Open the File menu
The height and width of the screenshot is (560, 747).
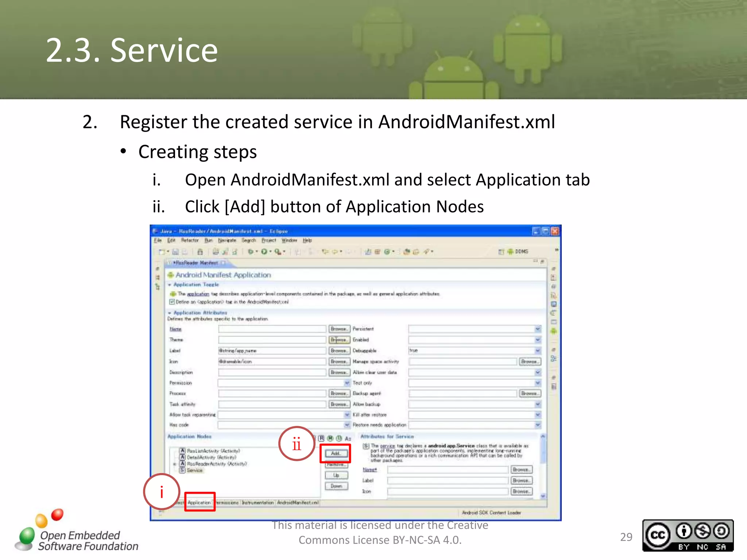158,240
